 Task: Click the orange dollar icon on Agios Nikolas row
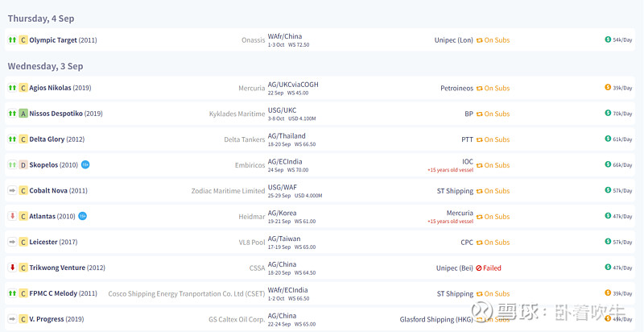pos(608,87)
